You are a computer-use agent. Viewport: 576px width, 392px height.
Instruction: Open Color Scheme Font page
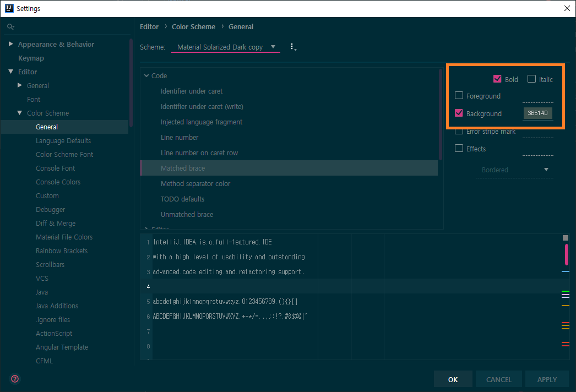pos(64,154)
